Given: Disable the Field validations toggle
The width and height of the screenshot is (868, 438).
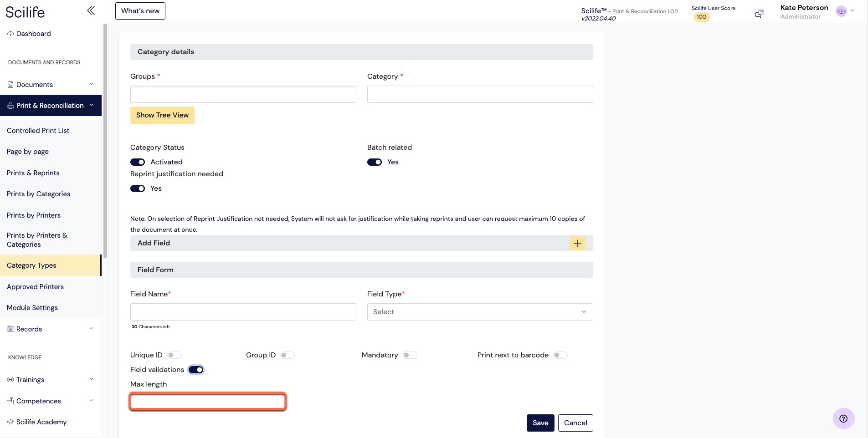Looking at the screenshot, I should pyautogui.click(x=196, y=370).
